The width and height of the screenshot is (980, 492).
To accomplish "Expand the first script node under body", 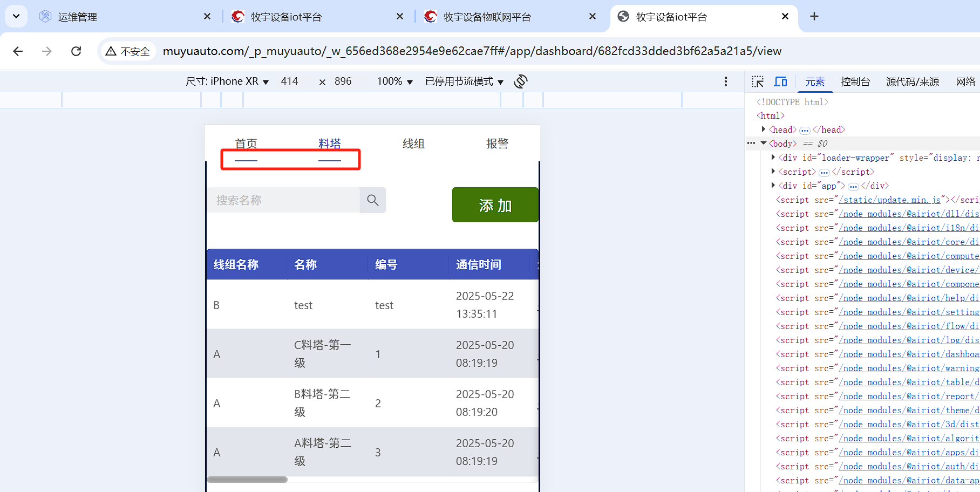I will coord(773,171).
